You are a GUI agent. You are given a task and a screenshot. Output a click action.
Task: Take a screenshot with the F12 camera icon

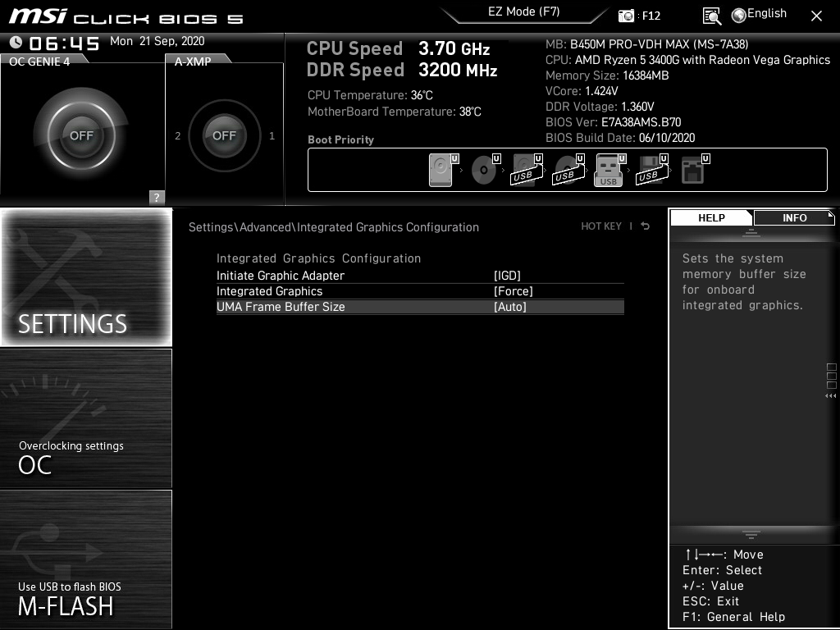(x=626, y=16)
